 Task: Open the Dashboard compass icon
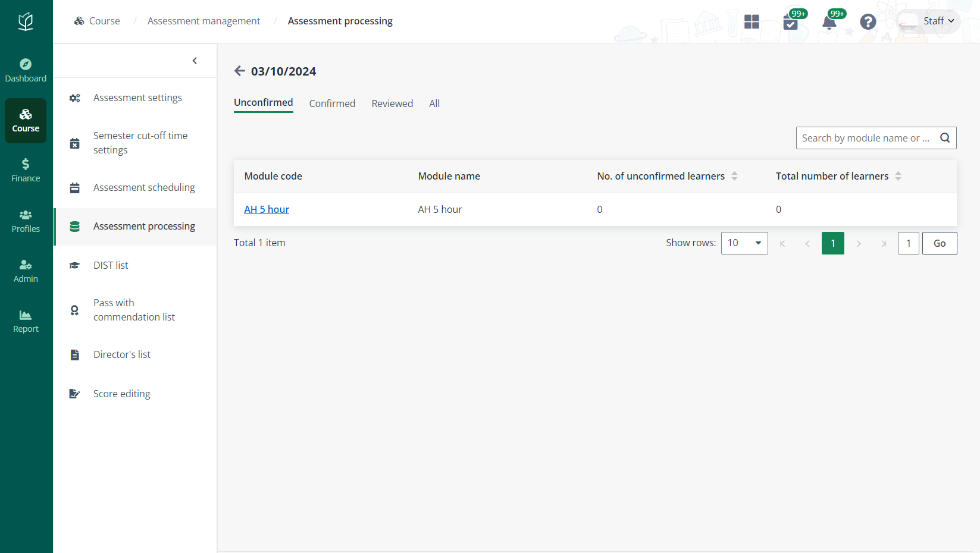tap(26, 64)
